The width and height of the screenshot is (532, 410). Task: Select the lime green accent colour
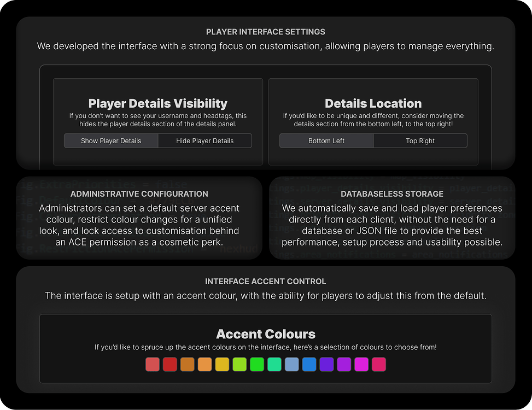point(239,364)
